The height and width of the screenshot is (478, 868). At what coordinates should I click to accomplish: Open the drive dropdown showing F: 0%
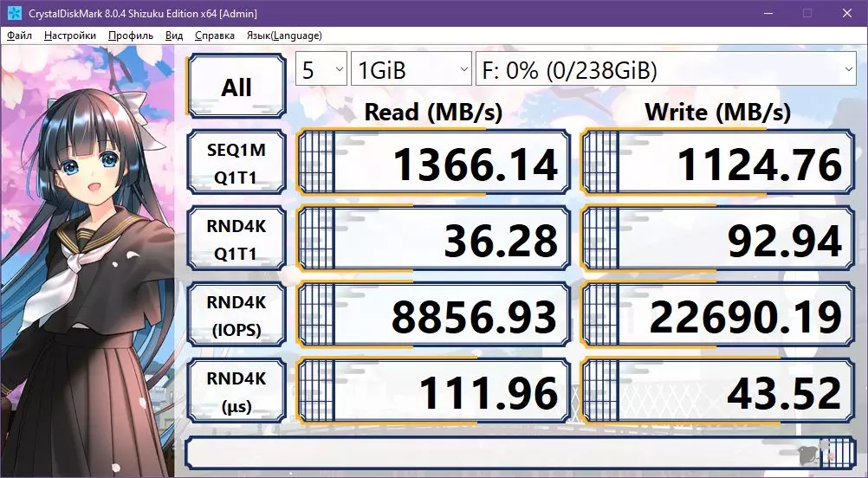point(666,69)
